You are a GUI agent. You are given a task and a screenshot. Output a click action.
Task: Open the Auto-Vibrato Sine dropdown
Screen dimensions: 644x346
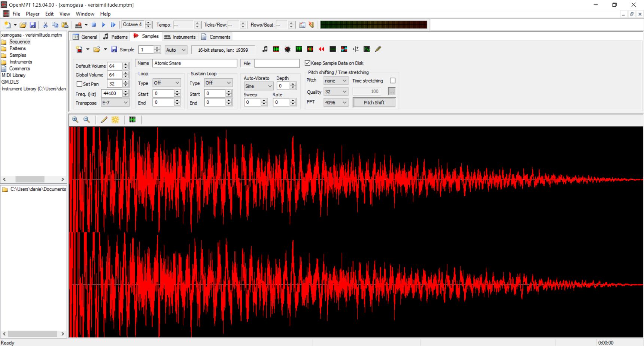258,86
